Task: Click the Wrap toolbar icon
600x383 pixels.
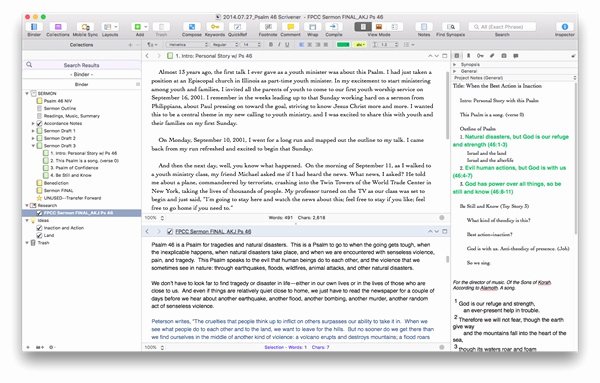Action: click(x=312, y=27)
